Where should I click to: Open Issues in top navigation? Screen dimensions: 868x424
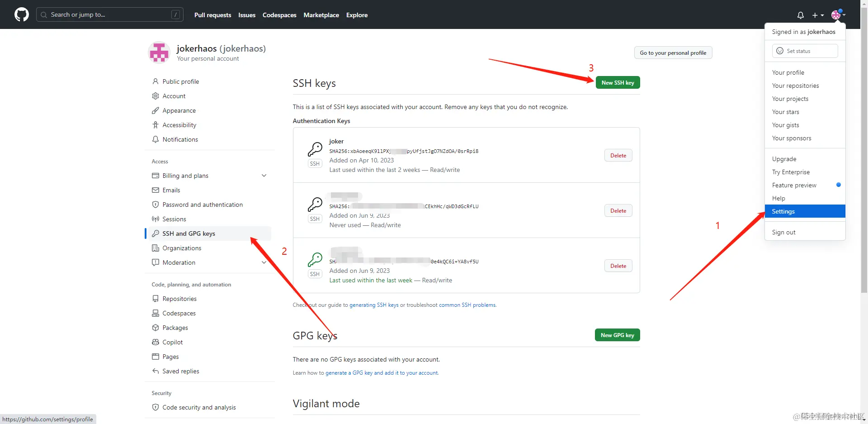pos(247,15)
